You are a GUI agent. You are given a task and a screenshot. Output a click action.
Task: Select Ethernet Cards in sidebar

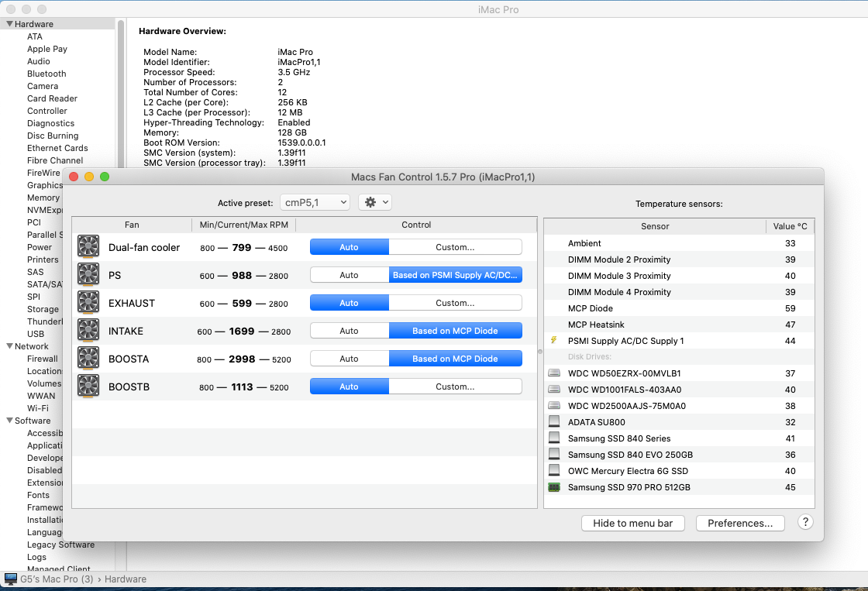coord(57,148)
